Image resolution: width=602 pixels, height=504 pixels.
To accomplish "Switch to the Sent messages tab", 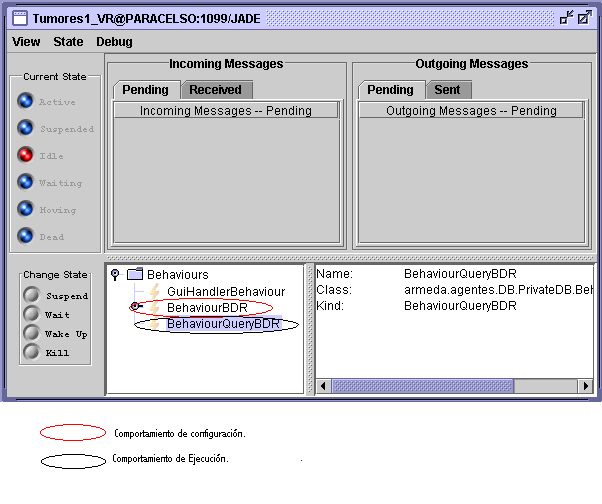I will pos(447,90).
